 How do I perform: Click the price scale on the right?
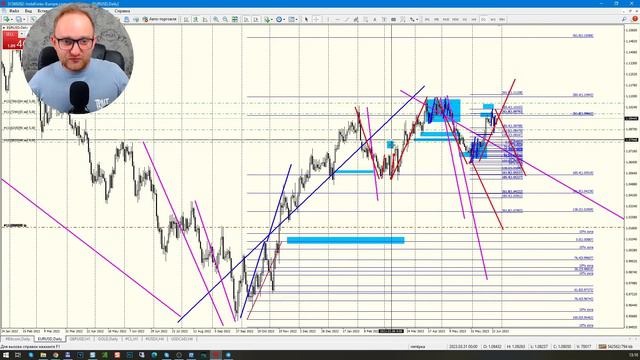(632, 176)
